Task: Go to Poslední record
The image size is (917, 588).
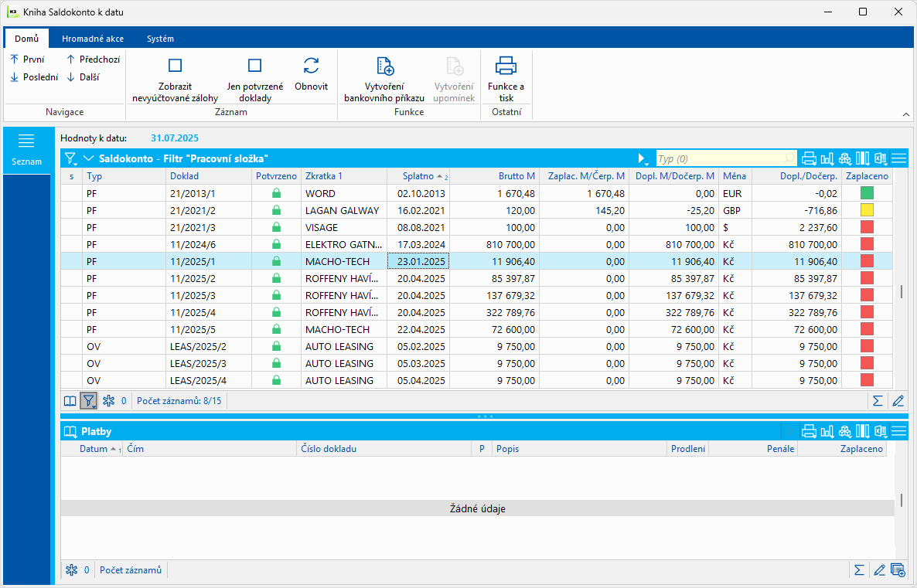Action: pos(34,77)
